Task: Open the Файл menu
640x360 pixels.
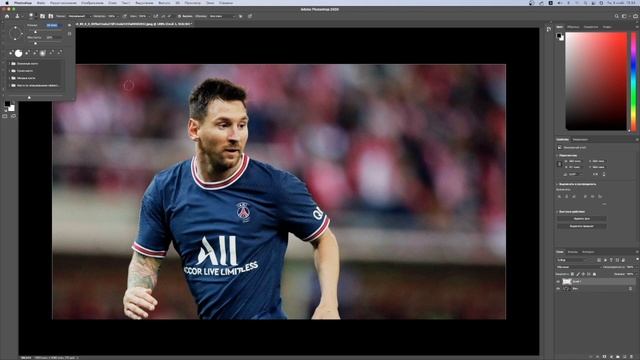Action: [41, 3]
